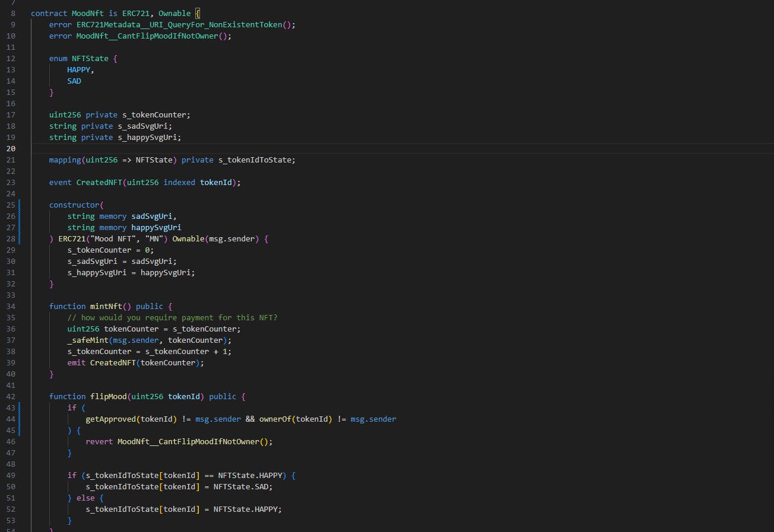Click the ownerOf function call
The height and width of the screenshot is (532, 774).
tap(275, 419)
